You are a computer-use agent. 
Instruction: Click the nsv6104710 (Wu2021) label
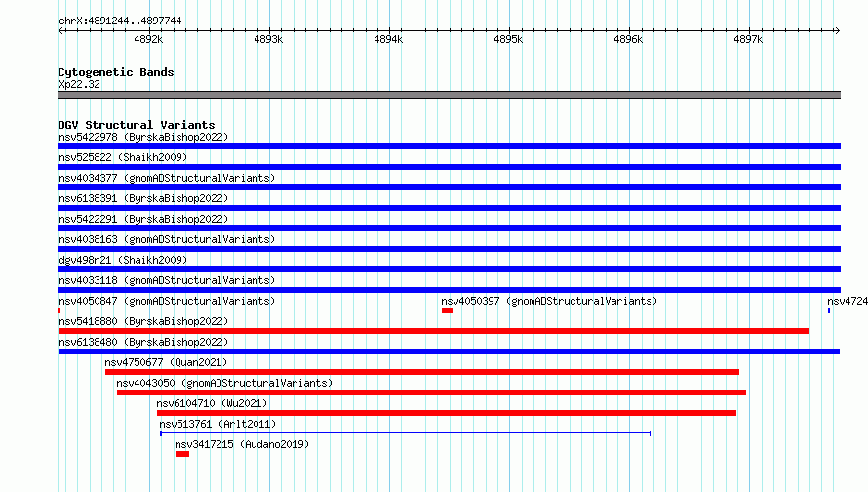pos(212,403)
